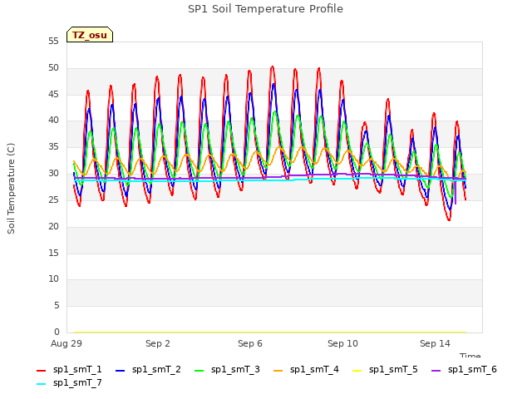The height and width of the screenshot is (399, 532).
Task: Click the 55 y-axis tick label
Action: click(53, 42)
